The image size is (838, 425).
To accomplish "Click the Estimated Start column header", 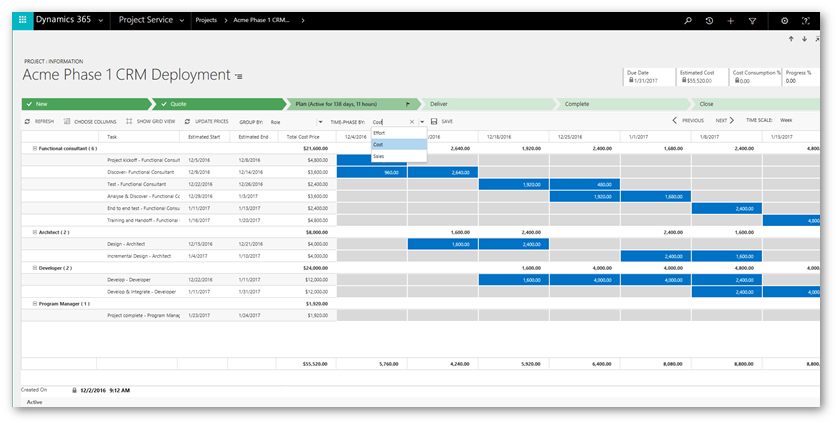I will pos(204,137).
